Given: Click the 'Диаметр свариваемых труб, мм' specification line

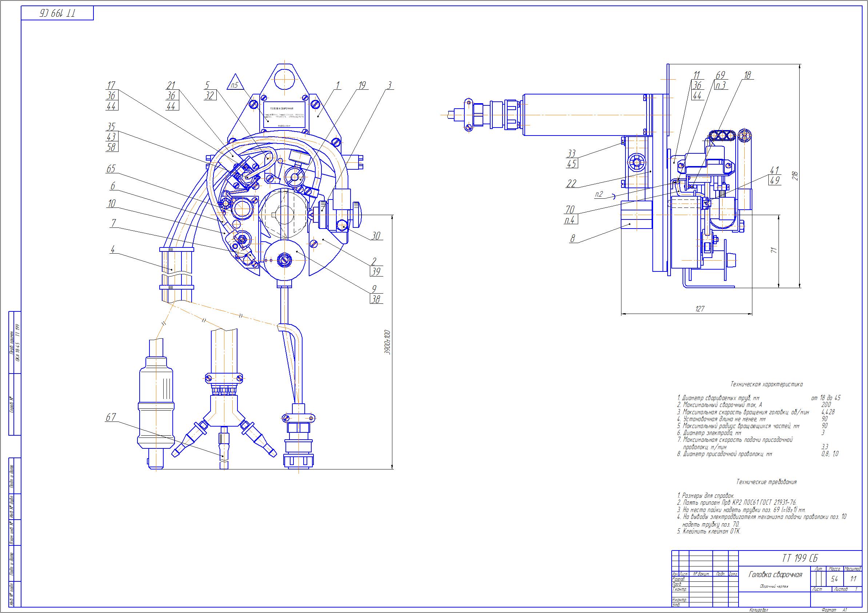Looking at the screenshot, I should click(x=717, y=398).
